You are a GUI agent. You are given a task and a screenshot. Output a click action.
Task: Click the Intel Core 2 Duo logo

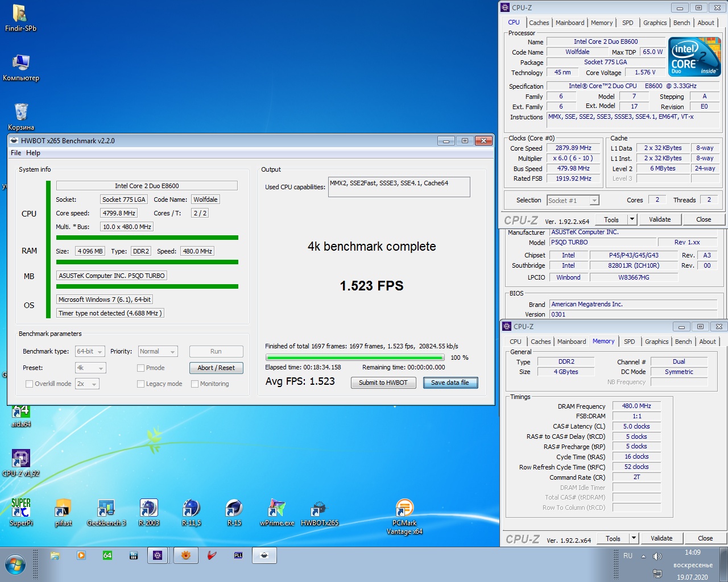[x=694, y=57]
